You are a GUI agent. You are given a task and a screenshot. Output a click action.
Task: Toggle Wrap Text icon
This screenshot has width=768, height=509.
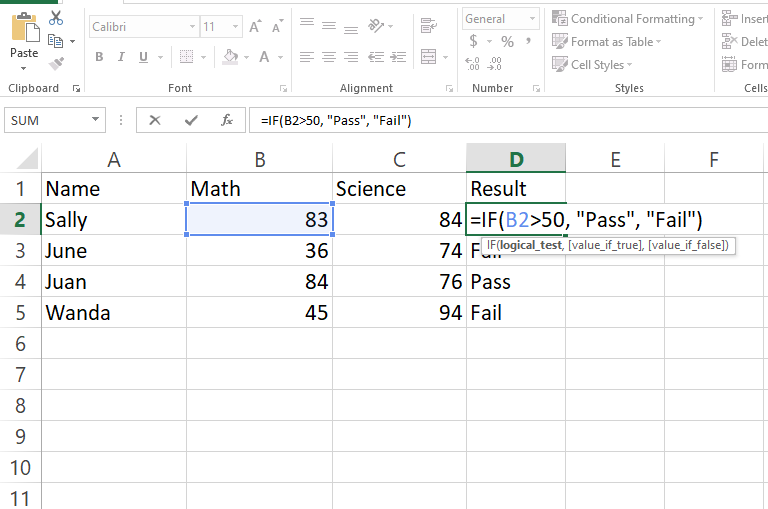(x=429, y=25)
